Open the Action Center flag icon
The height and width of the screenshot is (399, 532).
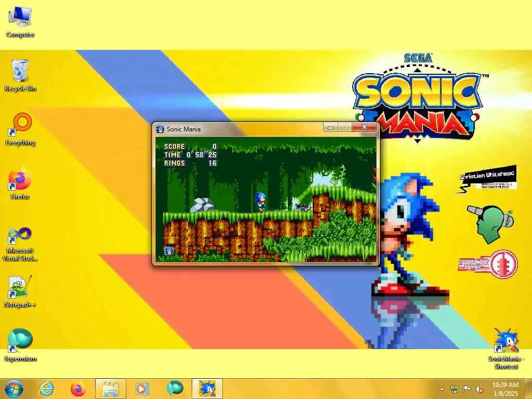pos(467,389)
